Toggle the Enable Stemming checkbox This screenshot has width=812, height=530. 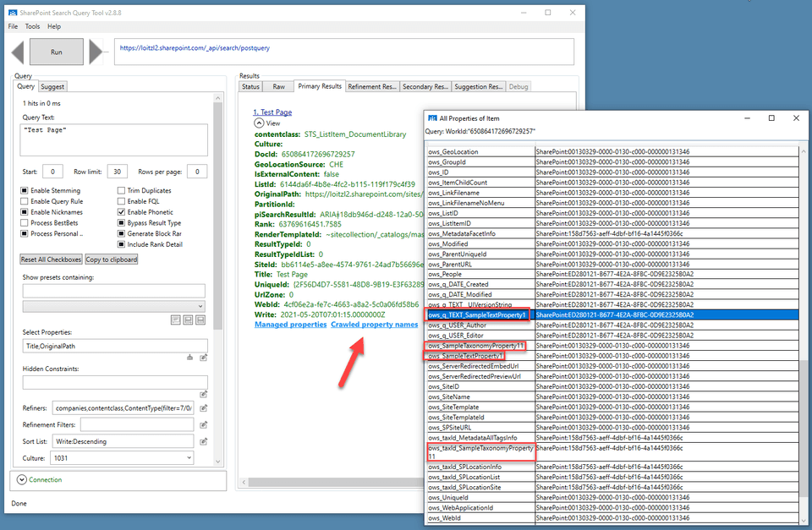click(25, 191)
